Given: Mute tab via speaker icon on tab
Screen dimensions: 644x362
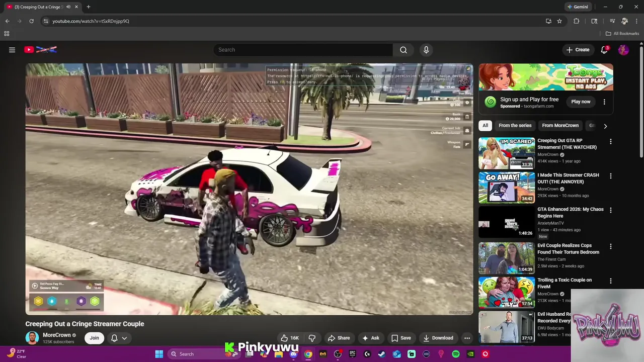Looking at the screenshot, I should [x=68, y=7].
